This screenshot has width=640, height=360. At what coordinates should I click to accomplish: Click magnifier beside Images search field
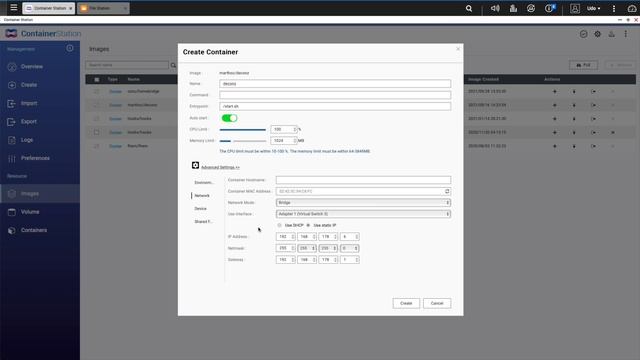173,65
